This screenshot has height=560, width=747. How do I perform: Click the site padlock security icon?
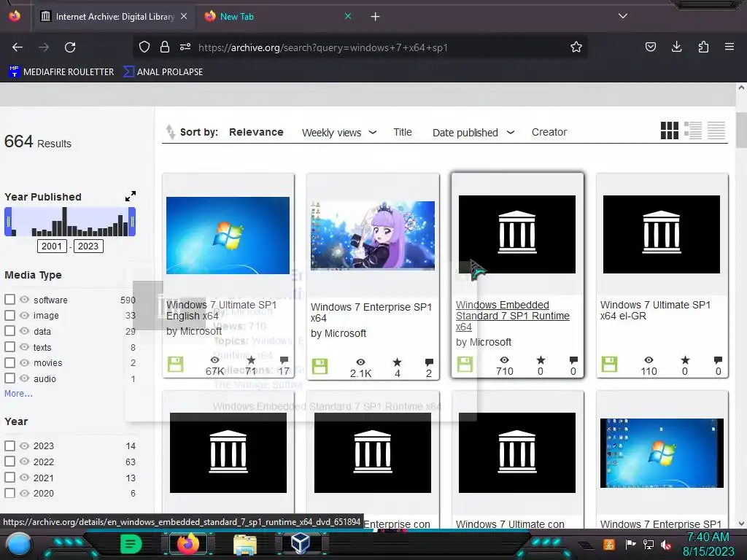tap(165, 47)
